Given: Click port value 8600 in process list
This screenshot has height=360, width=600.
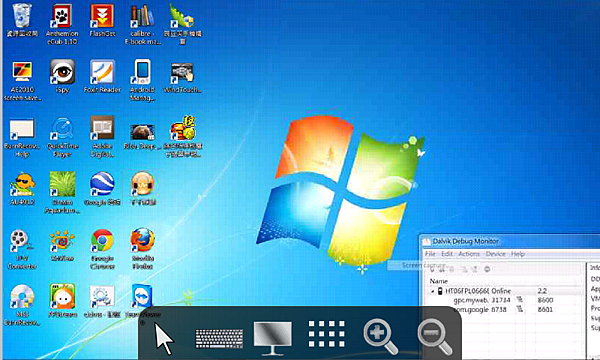Looking at the screenshot, I should point(545,300).
